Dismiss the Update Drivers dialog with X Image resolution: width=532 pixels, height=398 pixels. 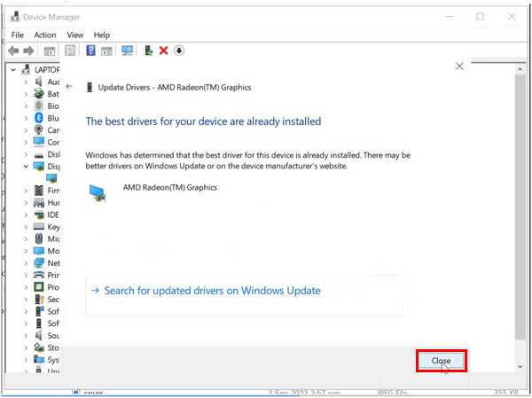click(x=458, y=66)
